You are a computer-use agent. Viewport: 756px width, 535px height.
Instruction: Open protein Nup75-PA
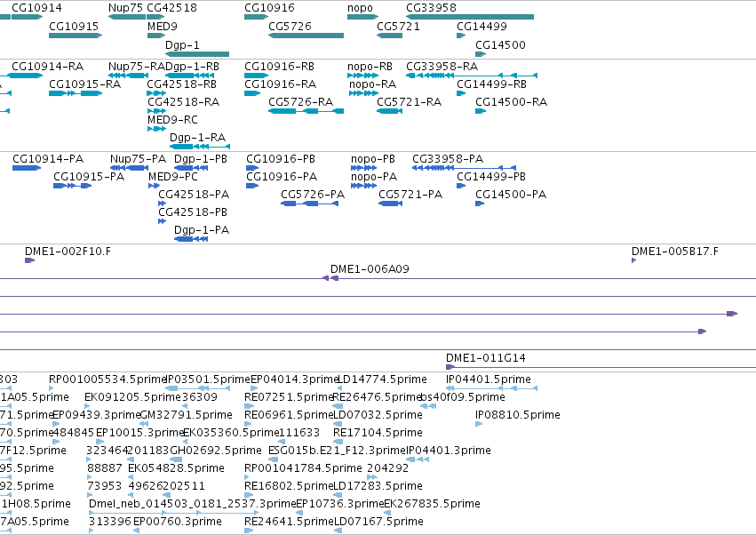138,159
